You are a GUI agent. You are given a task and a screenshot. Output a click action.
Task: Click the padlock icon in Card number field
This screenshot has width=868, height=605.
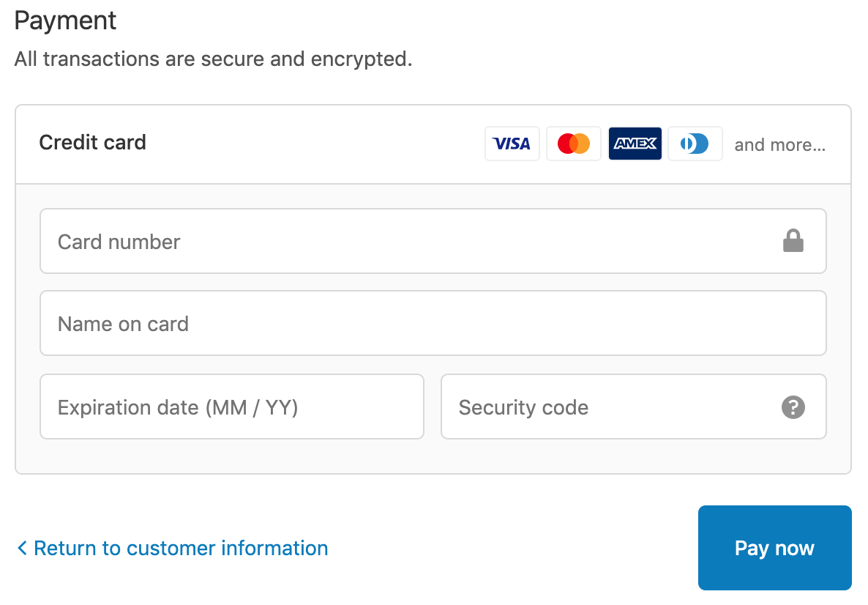tap(793, 240)
